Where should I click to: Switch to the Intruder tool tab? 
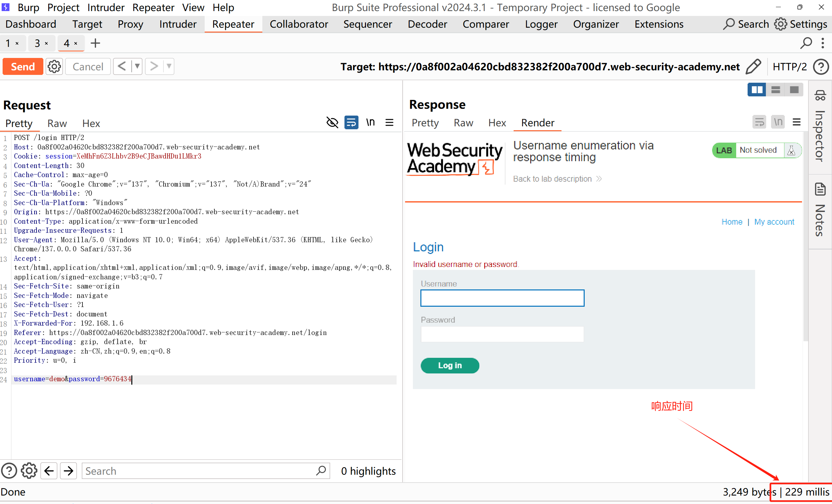[x=178, y=24]
